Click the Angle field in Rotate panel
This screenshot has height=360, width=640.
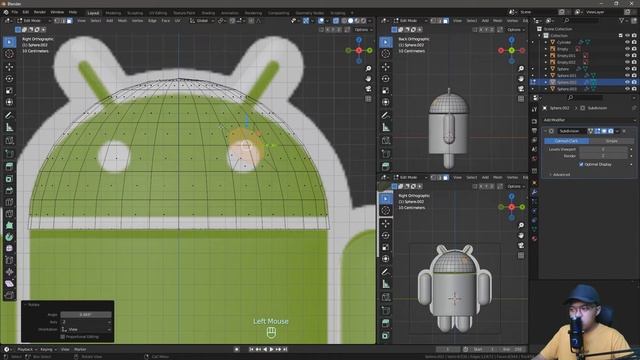pos(86,315)
